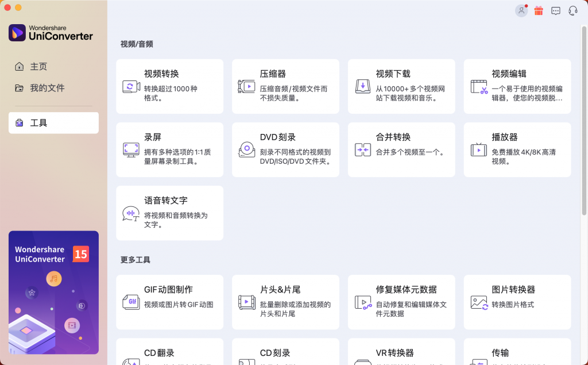Open the 压缩器 tool title

pos(273,74)
